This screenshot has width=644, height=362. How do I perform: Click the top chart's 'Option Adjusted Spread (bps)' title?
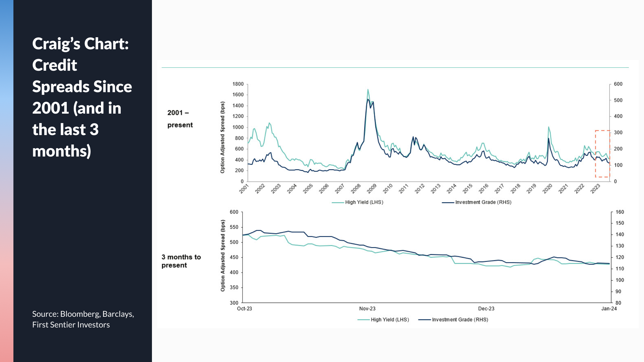click(x=222, y=137)
